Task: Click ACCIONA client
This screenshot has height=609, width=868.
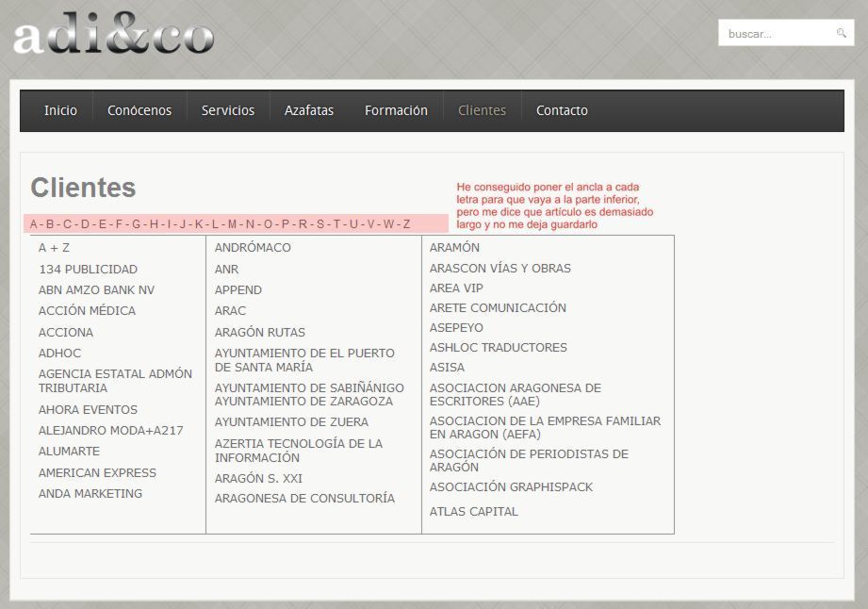Action: click(66, 333)
